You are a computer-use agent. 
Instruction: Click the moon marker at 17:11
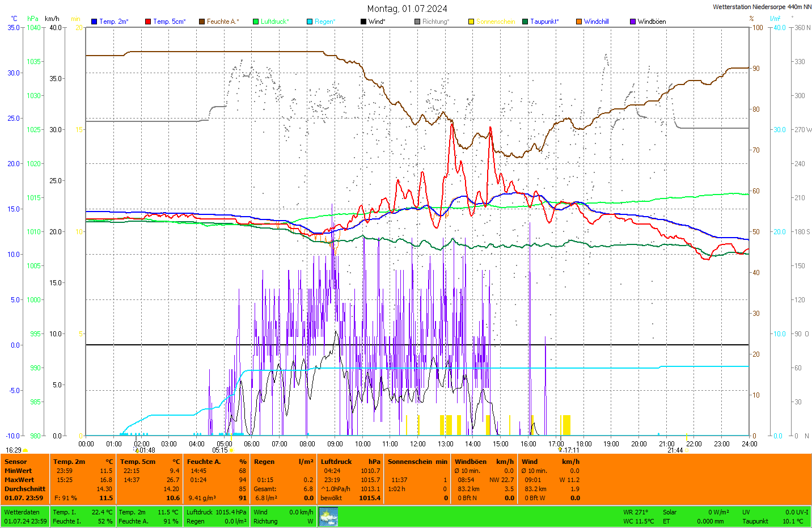560,450
